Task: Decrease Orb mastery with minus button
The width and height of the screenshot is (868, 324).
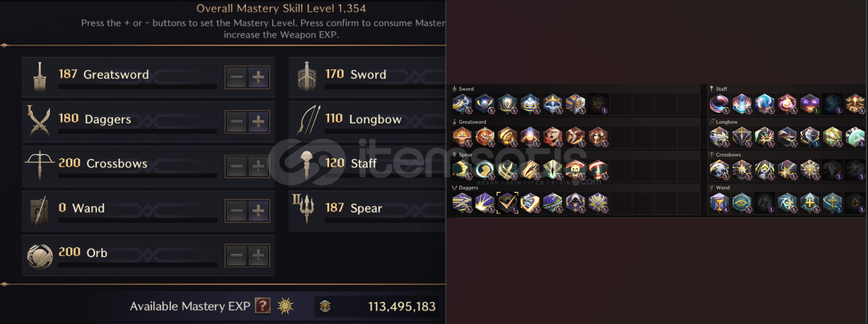Action: pos(237,255)
